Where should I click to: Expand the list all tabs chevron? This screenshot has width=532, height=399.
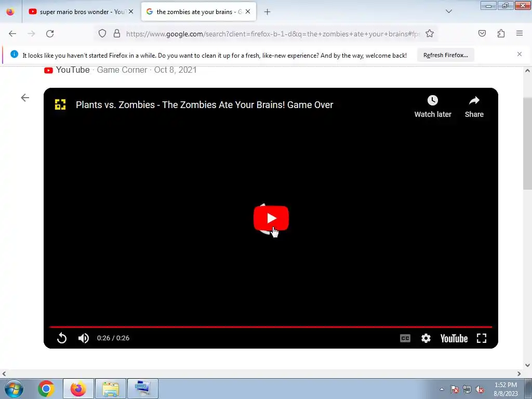pos(448,11)
